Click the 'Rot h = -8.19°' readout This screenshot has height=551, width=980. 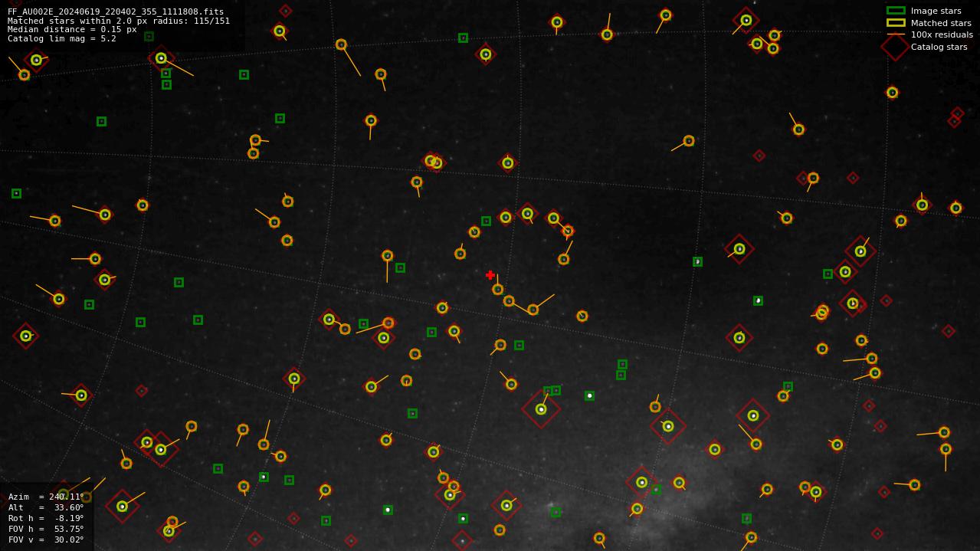point(46,518)
